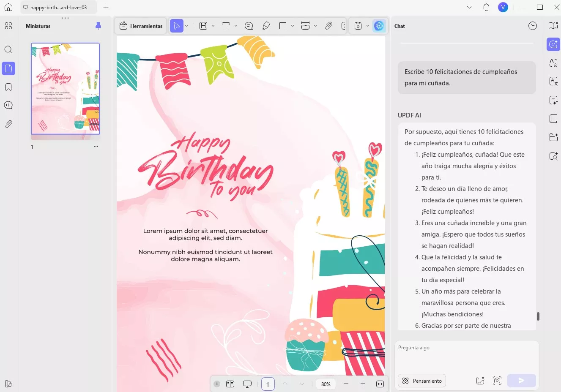The width and height of the screenshot is (561, 392).
Task: Open the Herramientas tools menu
Action: pos(141,26)
